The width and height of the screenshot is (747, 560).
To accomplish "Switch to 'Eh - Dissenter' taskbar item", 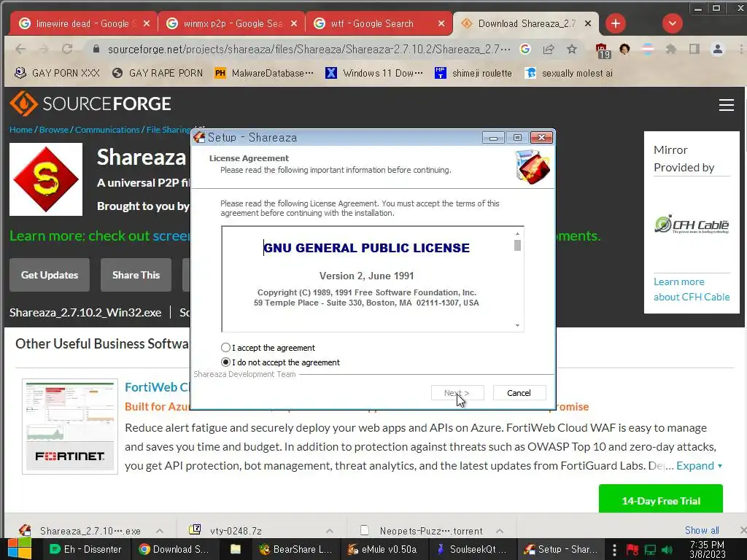I will pyautogui.click(x=86, y=549).
